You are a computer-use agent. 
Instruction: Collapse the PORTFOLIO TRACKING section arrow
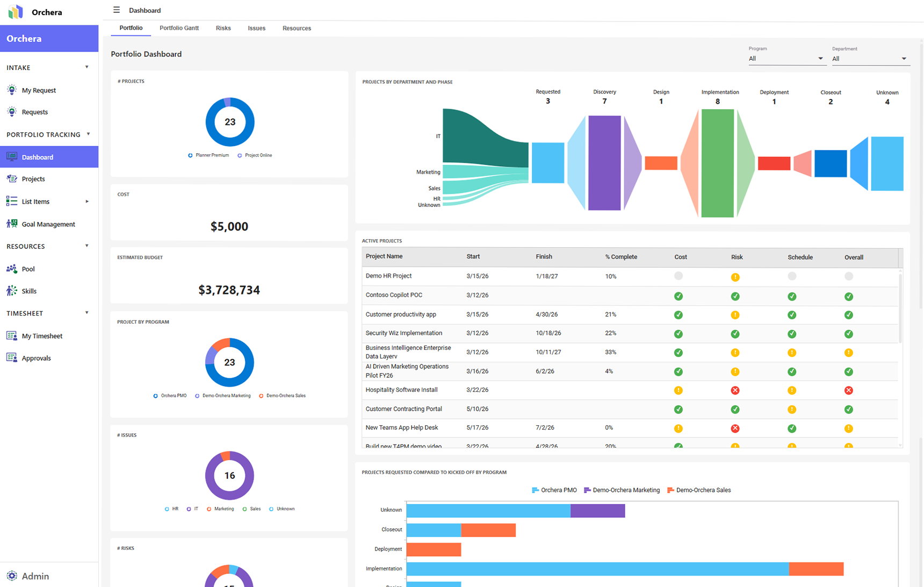pos(89,134)
